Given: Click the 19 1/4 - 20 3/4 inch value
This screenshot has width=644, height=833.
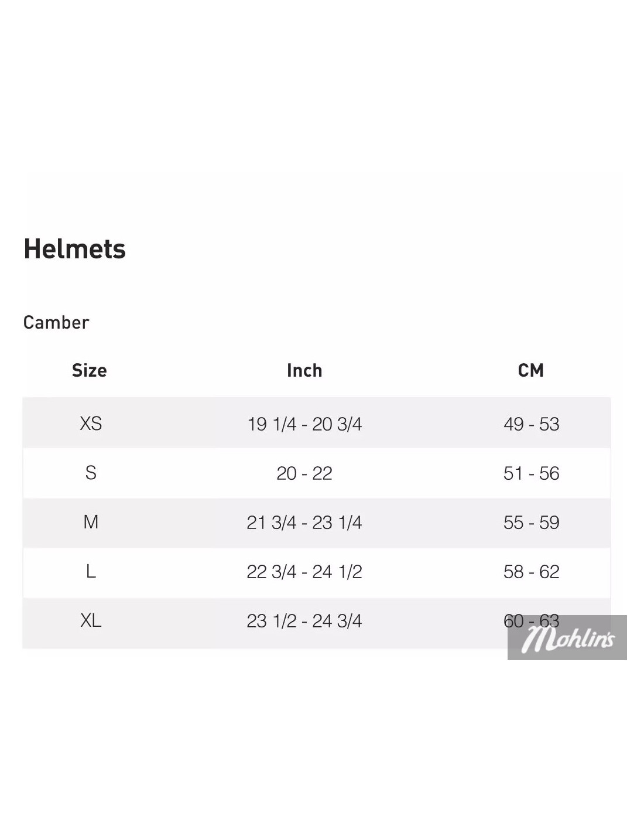Looking at the screenshot, I should coord(304,424).
